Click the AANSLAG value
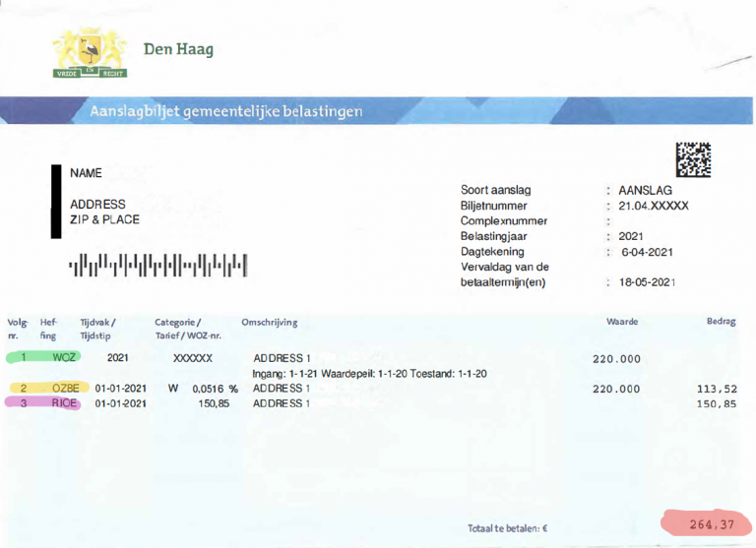 pyautogui.click(x=645, y=191)
